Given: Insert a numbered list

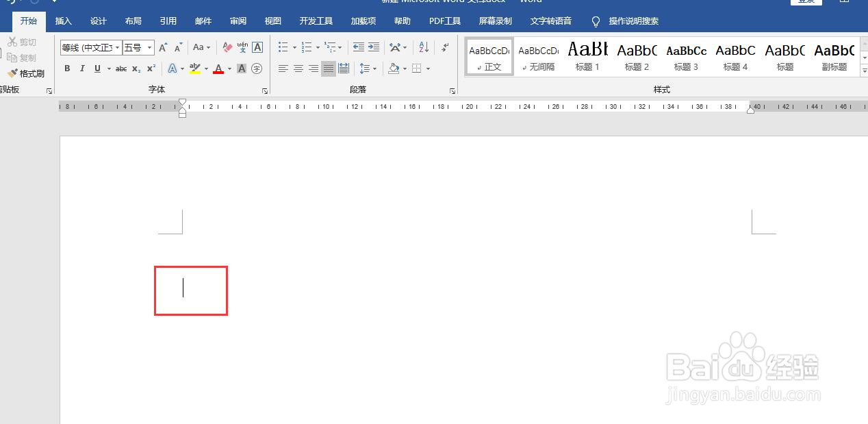Looking at the screenshot, I should click(306, 47).
